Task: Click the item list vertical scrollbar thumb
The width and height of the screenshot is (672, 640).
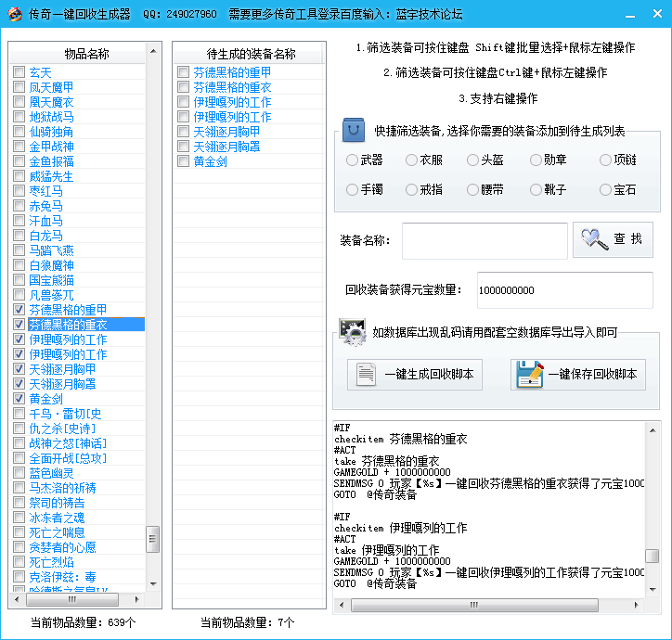Action: [153, 539]
